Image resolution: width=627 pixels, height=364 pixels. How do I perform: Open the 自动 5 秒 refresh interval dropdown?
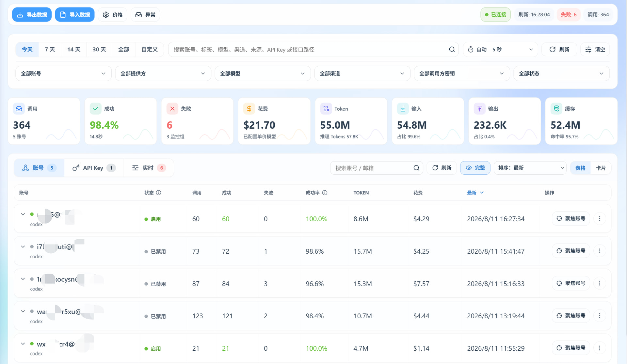(x=500, y=49)
